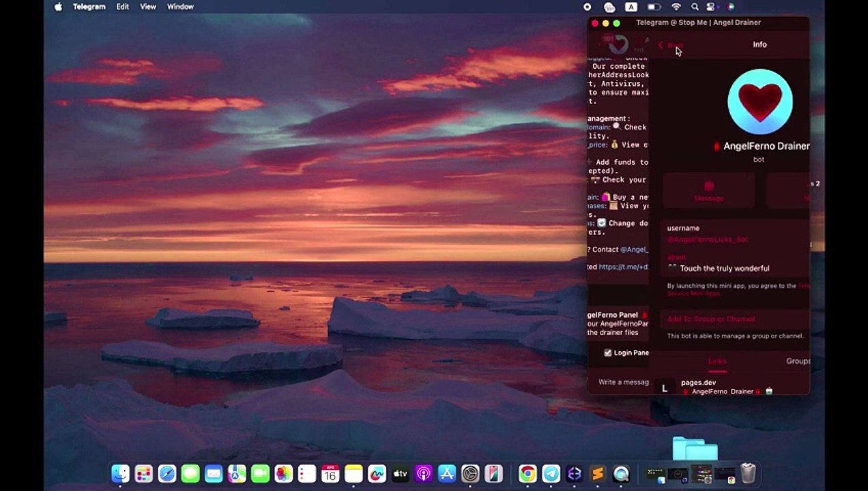This screenshot has height=491, width=868.
Task: Select the blue folder on the desktop
Action: point(695,448)
